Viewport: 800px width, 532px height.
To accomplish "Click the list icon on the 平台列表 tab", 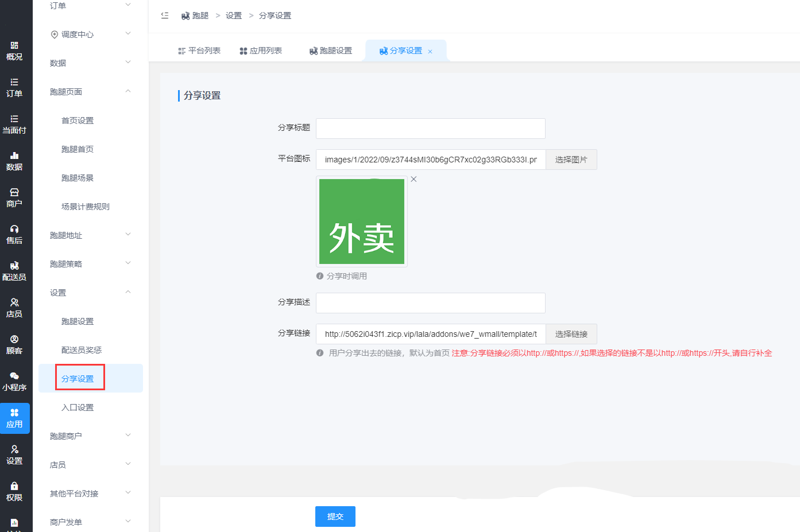I will pos(182,51).
